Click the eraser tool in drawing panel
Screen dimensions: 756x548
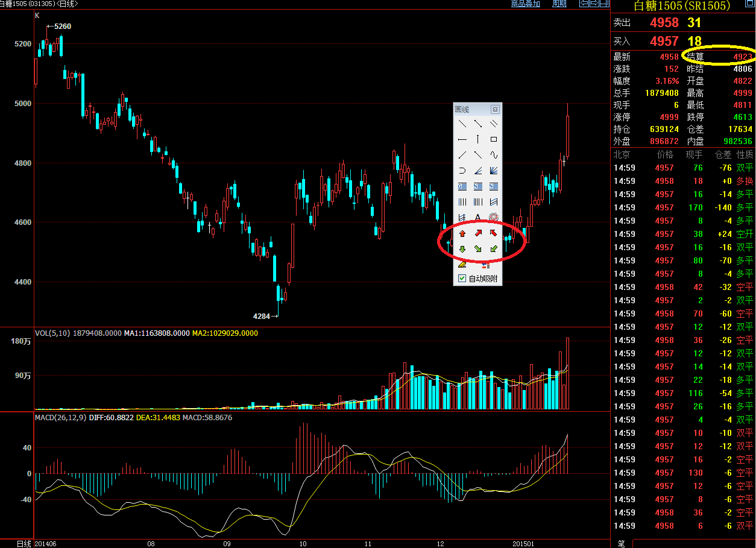(x=462, y=264)
